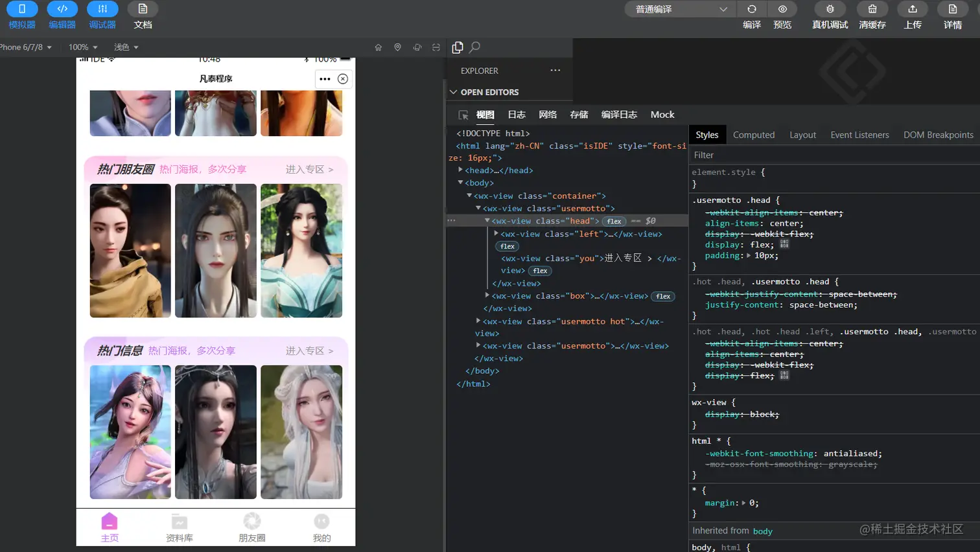Open the 浅色 theme dropdown
The width and height of the screenshot is (980, 552).
[126, 47]
